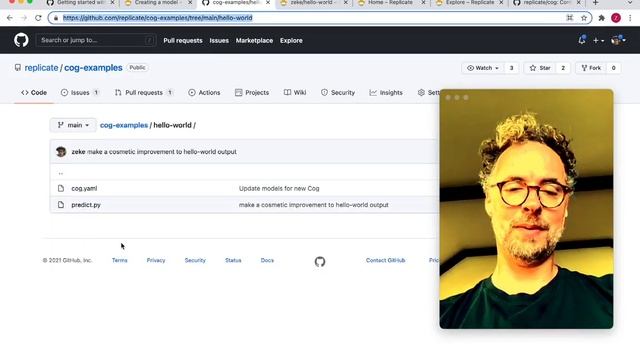The image size is (640, 360).
Task: Open the cog.yaml file
Action: coord(84,189)
